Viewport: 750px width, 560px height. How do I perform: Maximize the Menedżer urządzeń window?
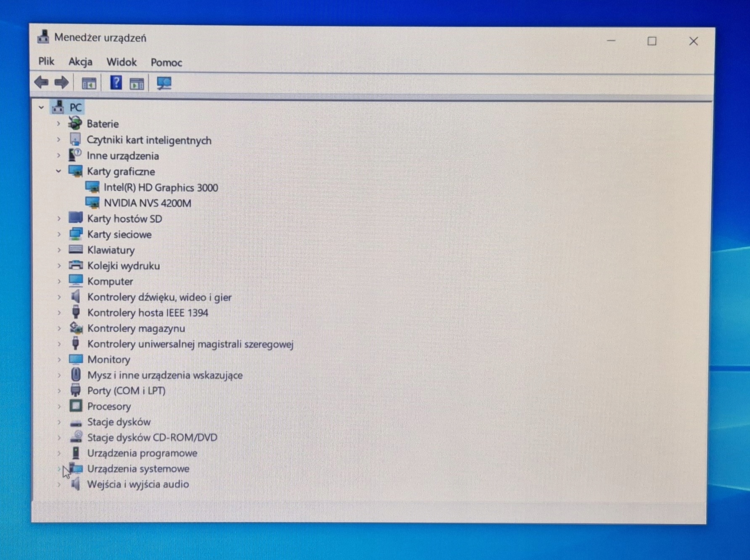tap(652, 41)
